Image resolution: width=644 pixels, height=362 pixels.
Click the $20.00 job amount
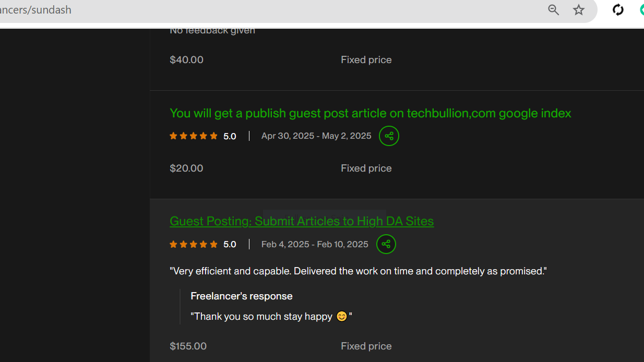click(186, 168)
